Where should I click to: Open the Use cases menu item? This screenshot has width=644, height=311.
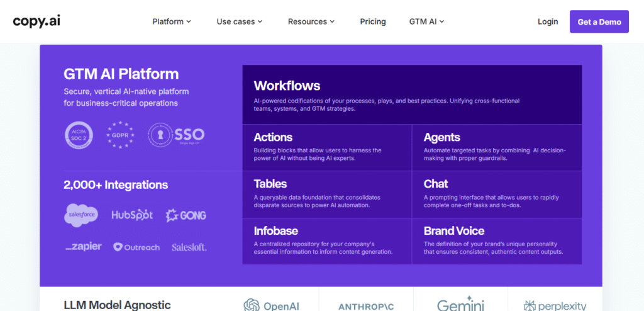click(240, 21)
